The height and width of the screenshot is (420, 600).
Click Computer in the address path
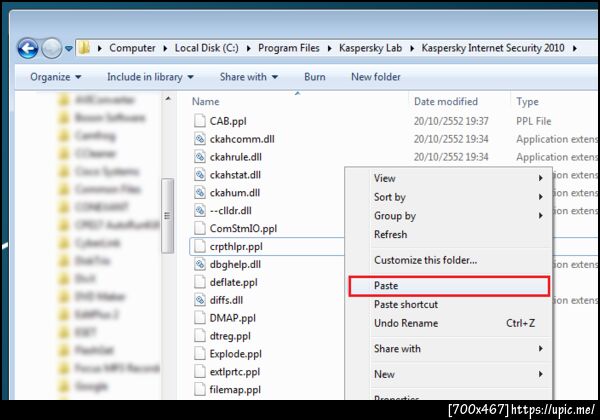coord(132,48)
